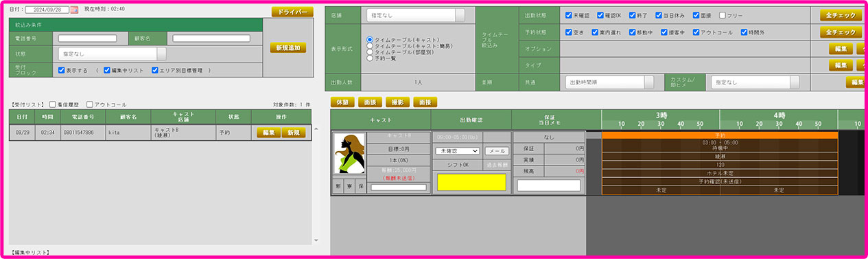The width and height of the screenshot is (868, 259).
Task: Click the 撮影 button
Action: pos(397,102)
